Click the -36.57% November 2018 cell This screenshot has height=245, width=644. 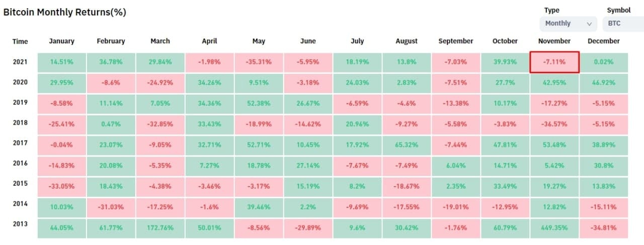[x=554, y=124]
